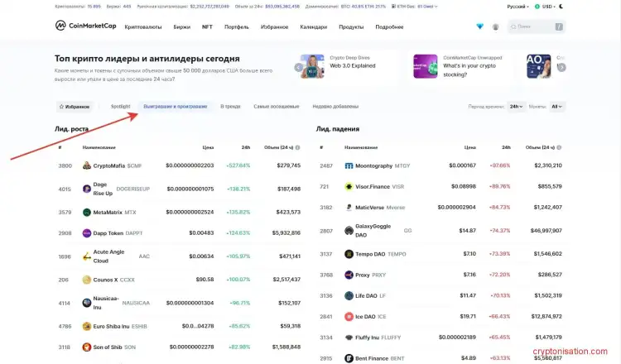Open the USD currency dropdown
The height and width of the screenshot is (364, 621).
[545, 7]
